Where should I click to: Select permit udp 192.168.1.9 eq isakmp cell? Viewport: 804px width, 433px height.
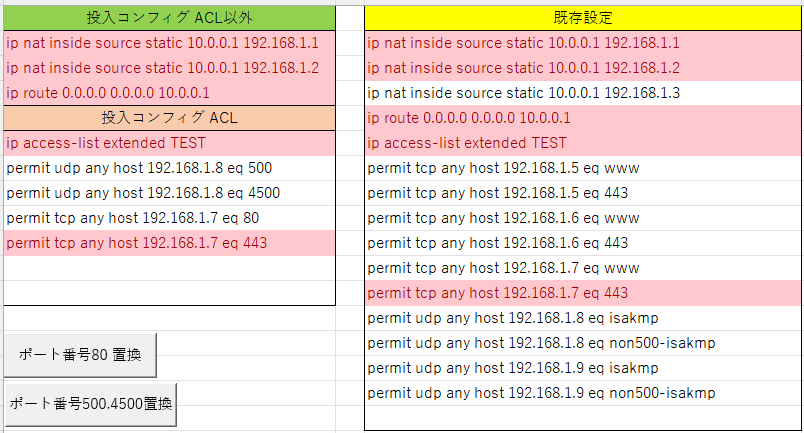[x=583, y=368]
